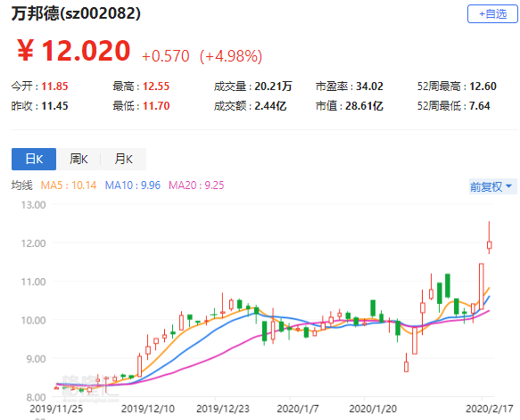Image resolution: width=520 pixels, height=420 pixels.
Task: Click the 2019/12/23 date axis label
Action: coord(222,408)
